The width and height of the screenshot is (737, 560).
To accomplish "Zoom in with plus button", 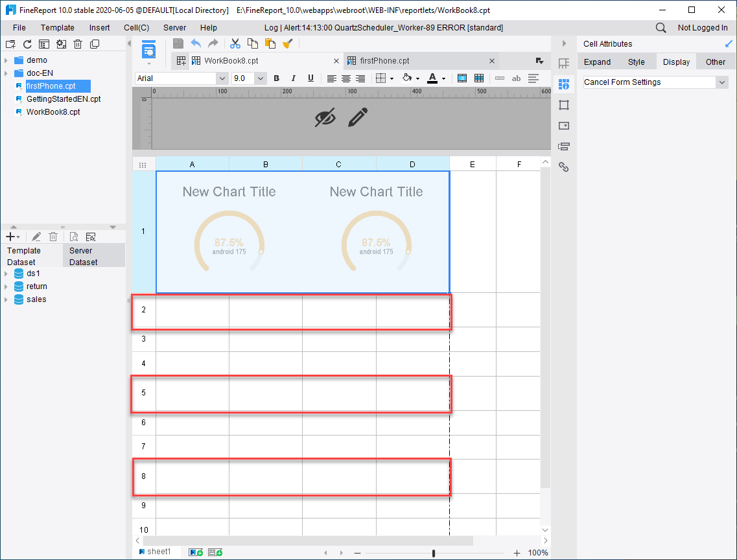I will coord(517,553).
